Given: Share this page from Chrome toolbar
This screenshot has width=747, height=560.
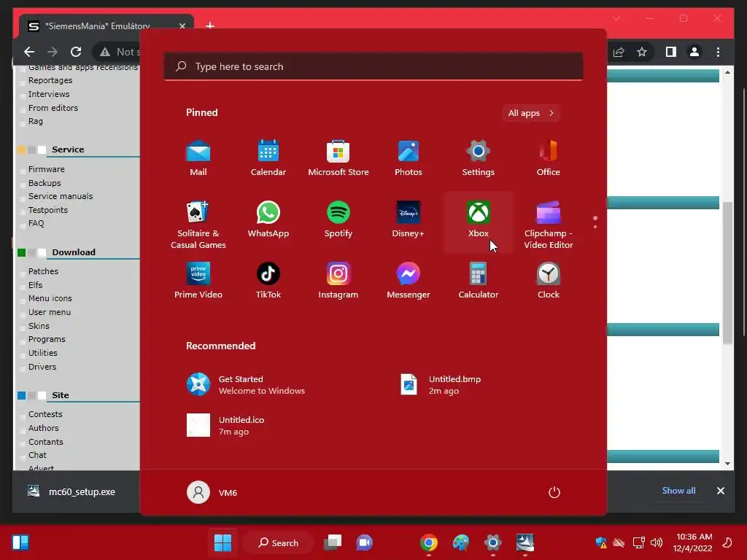Looking at the screenshot, I should 619,52.
